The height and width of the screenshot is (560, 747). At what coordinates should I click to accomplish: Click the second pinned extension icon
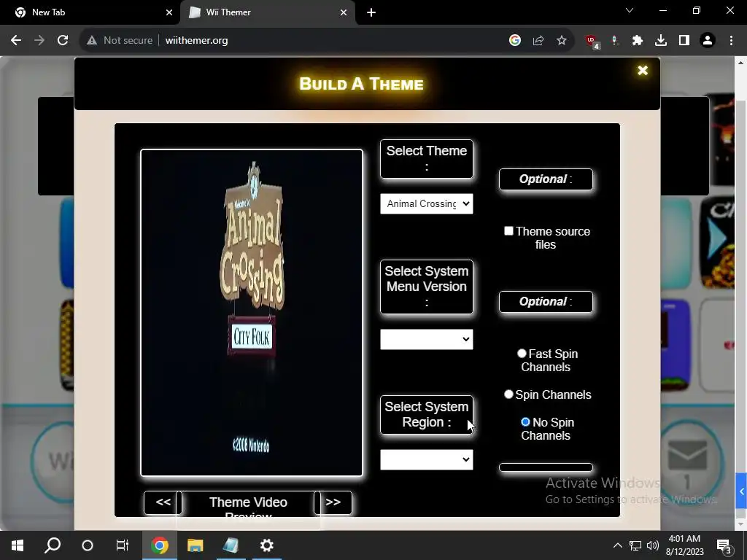[614, 41]
